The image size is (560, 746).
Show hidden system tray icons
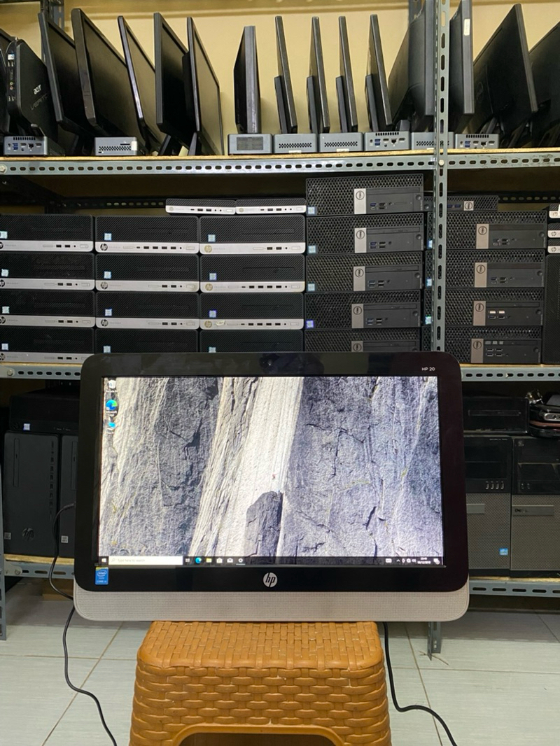click(x=398, y=561)
